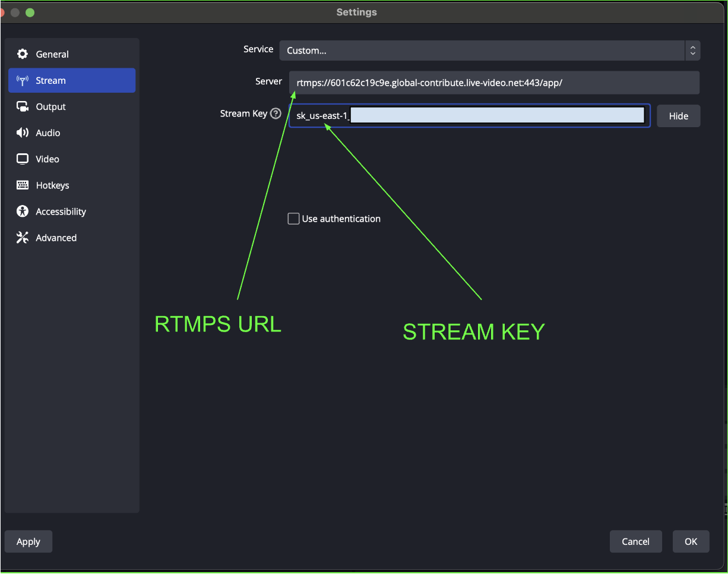Click the Advanced tools icon
The image size is (728, 574).
23,238
